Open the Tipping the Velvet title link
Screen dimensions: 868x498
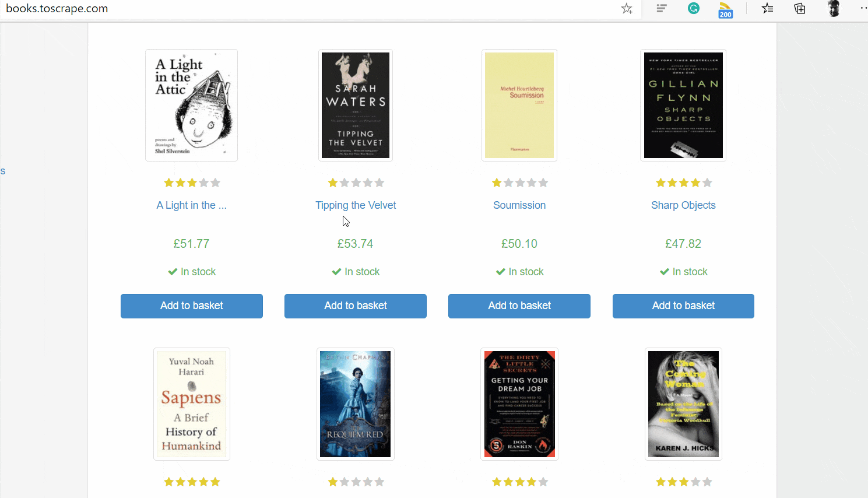(356, 205)
